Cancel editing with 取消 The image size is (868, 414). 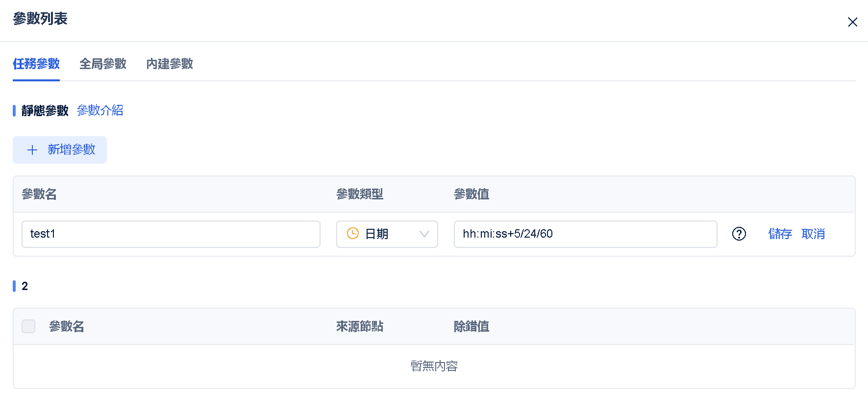[813, 234]
